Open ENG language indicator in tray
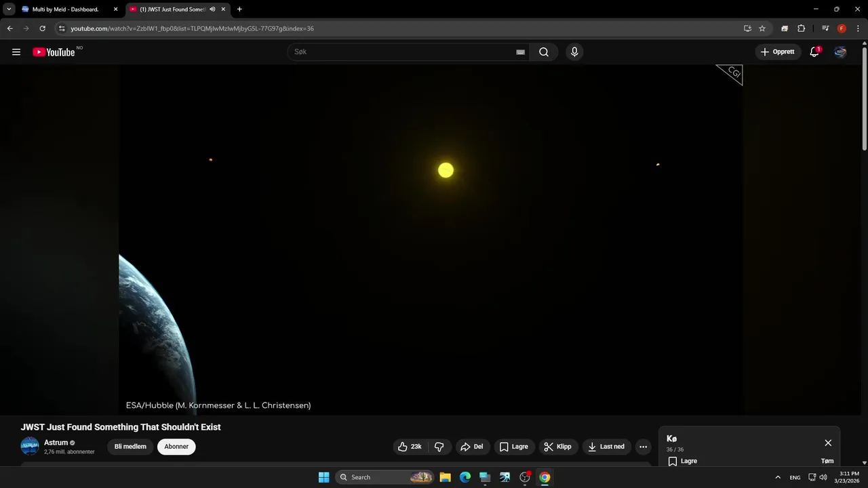This screenshot has height=488, width=868. click(x=795, y=477)
